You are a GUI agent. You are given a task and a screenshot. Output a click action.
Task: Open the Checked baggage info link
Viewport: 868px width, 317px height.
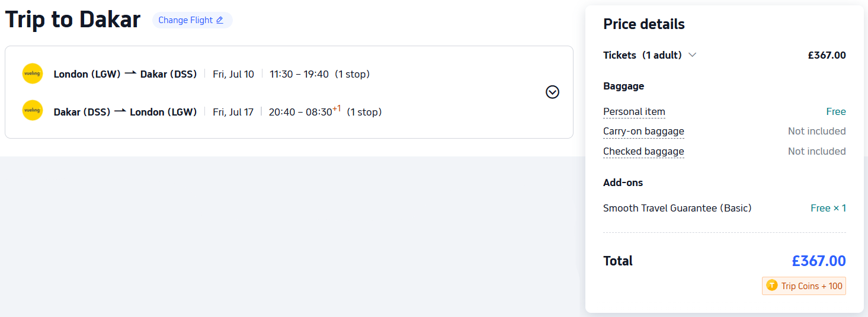[x=643, y=152]
